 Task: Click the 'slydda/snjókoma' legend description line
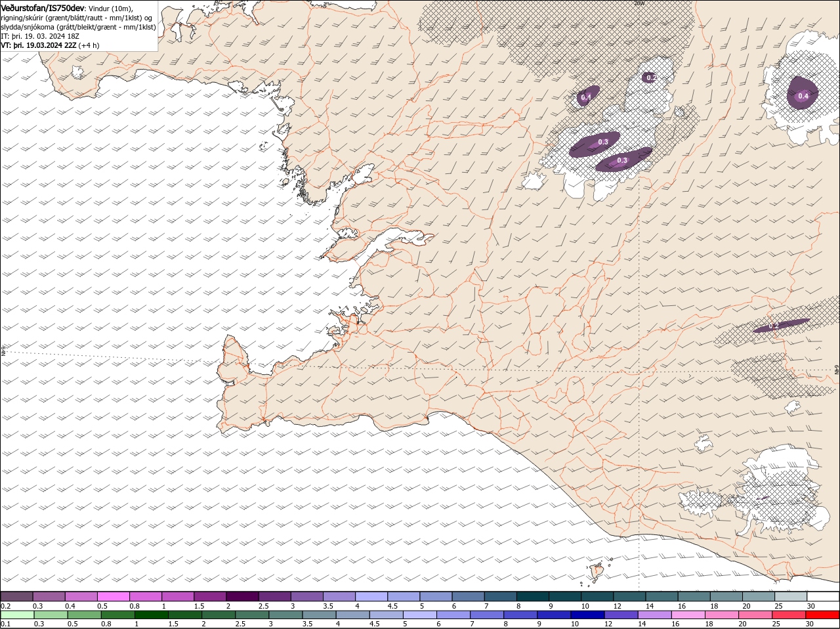tap(79, 27)
